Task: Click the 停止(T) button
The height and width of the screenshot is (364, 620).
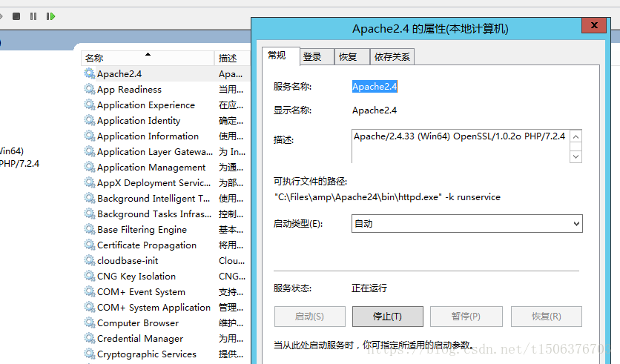Action: pyautogui.click(x=387, y=316)
